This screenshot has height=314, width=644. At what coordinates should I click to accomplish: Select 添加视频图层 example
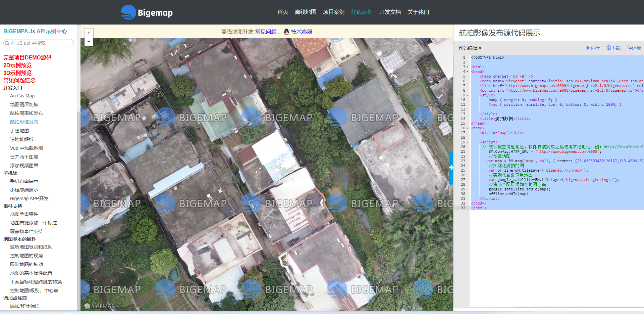point(24,166)
